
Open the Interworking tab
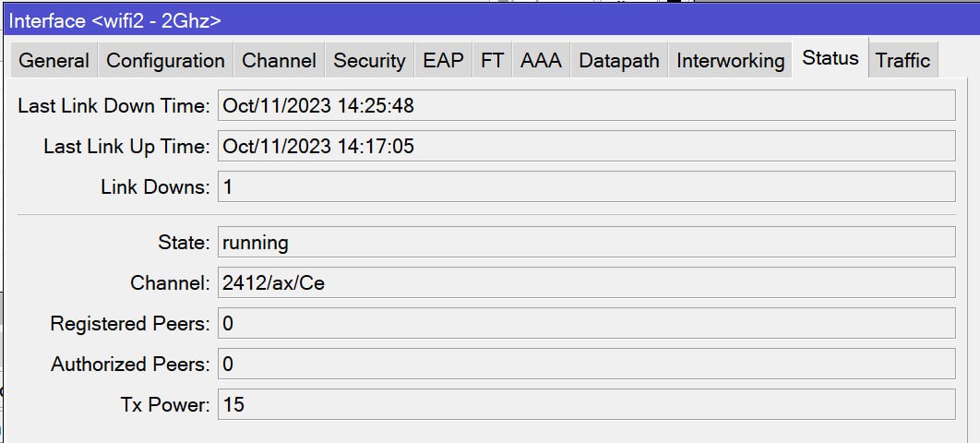click(731, 61)
